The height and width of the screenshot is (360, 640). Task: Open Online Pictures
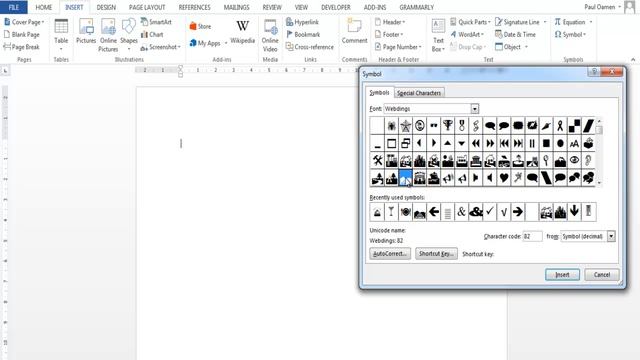click(108, 36)
